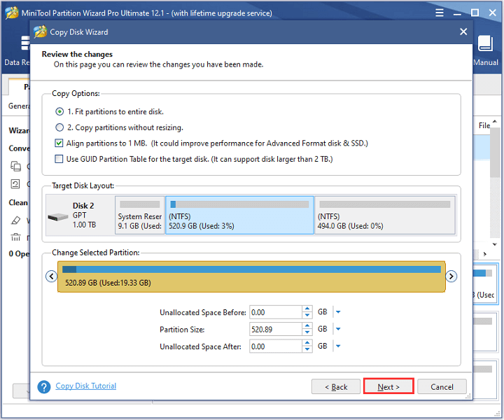Image resolution: width=504 pixels, height=420 pixels.
Task: Select the 494.0 GB NTFS partition block
Action: click(385, 215)
